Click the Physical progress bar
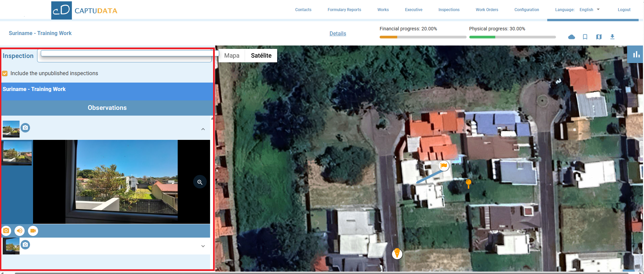 coord(512,37)
